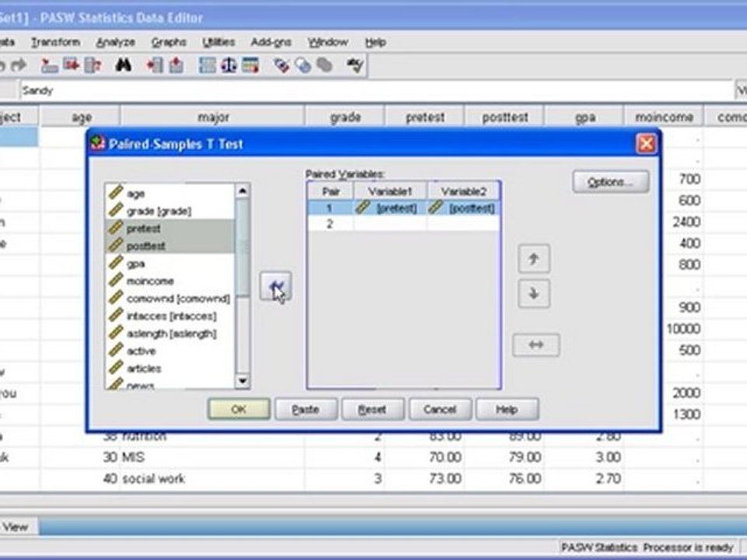Image resolution: width=747 pixels, height=560 pixels.
Task: Select comownd [comownd] in the list
Action: click(170, 299)
